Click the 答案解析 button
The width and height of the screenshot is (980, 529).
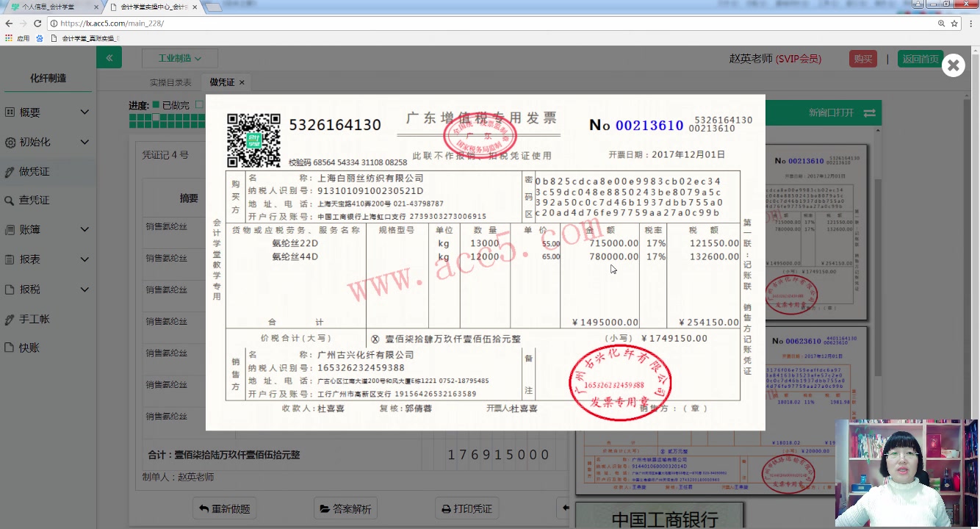point(345,508)
